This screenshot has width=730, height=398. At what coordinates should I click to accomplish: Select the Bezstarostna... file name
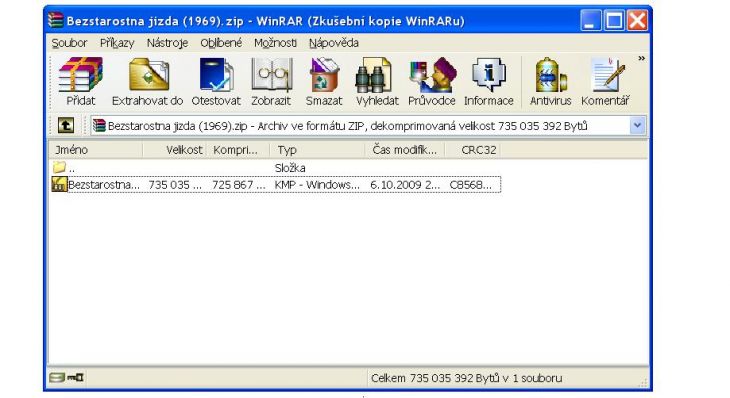(x=104, y=185)
